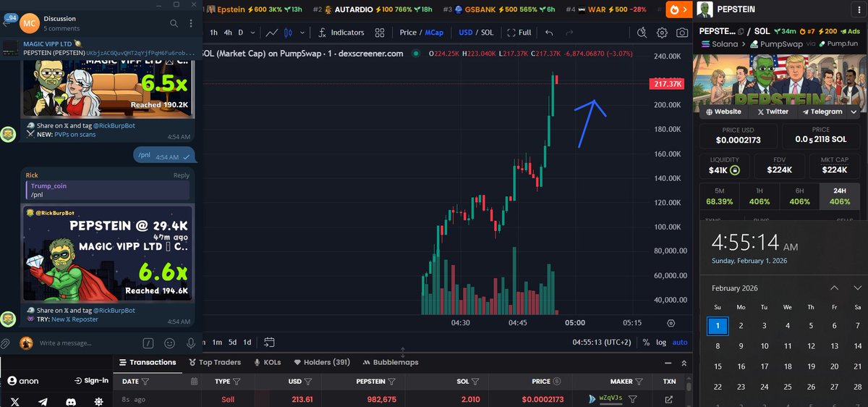Open the PEPSTEIN Website link
The image size is (868, 407).
723,112
